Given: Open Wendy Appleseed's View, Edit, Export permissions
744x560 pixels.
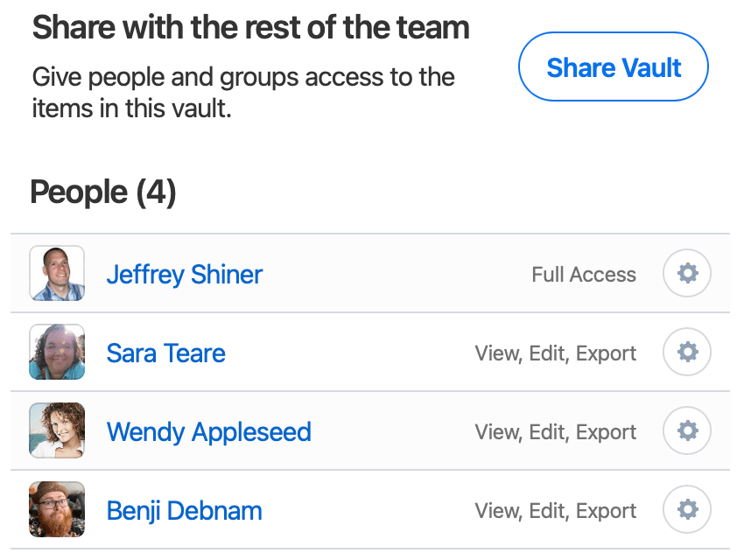Looking at the screenshot, I should 555,431.
